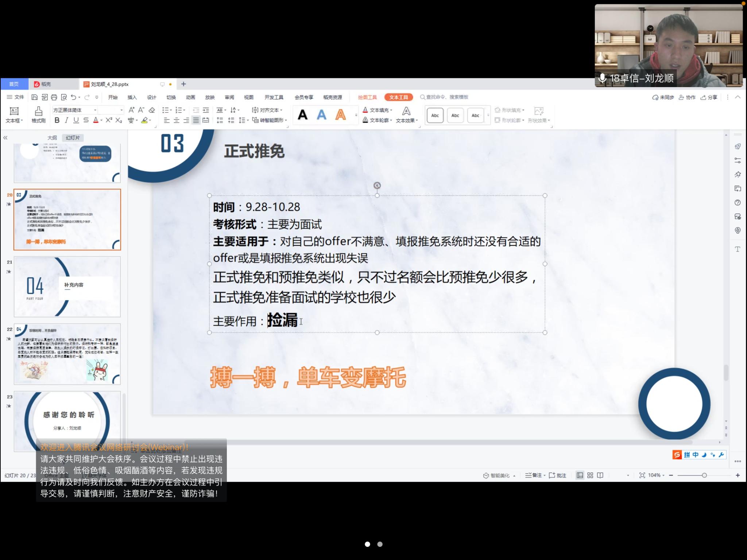Click the zoom slider handle
747x560 pixels.
[x=704, y=475]
